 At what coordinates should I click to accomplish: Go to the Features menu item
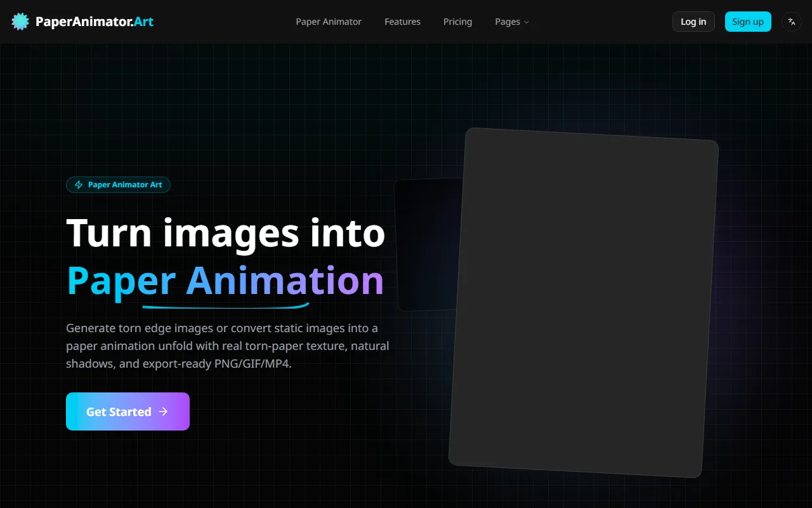pyautogui.click(x=402, y=22)
